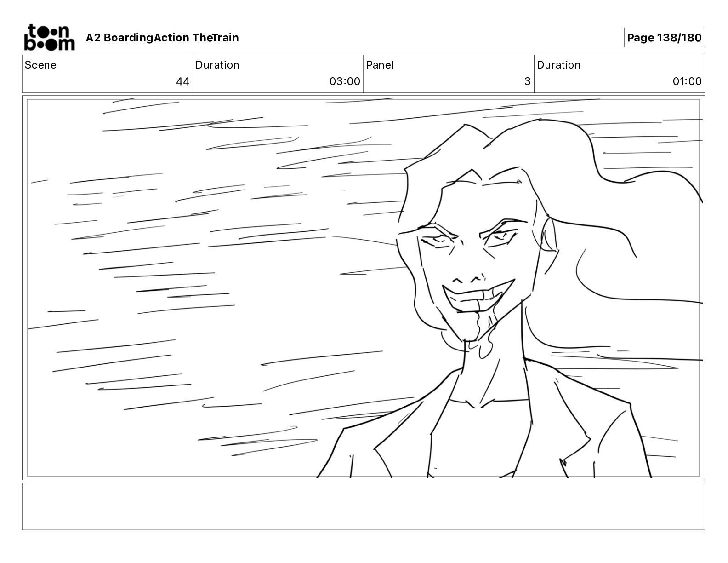
Task: Click the storyboard panel drawing
Action: tap(363, 288)
